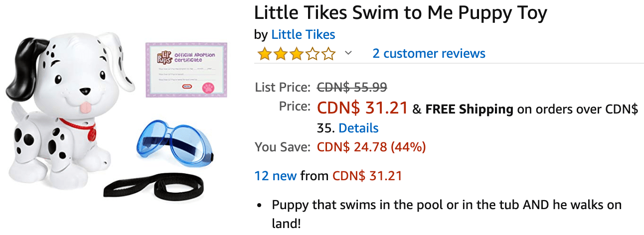Click the struck-through list price CDN$ 55.99
Screen dimensions: 644x235
tap(352, 87)
